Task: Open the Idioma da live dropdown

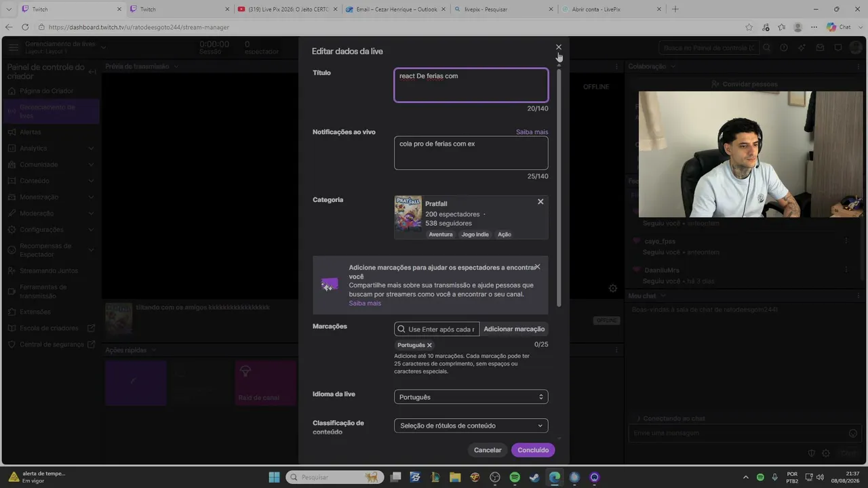Action: tap(471, 396)
